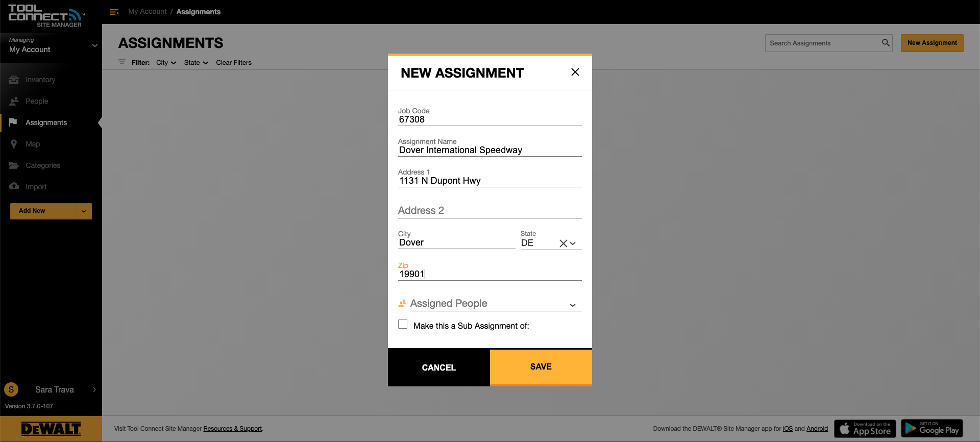The image size is (980, 442).
Task: Click the Assignment Name field
Action: (x=490, y=150)
